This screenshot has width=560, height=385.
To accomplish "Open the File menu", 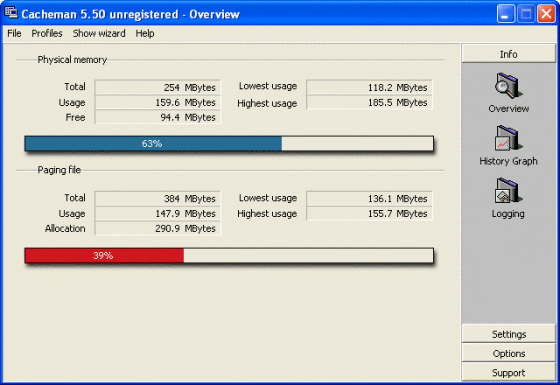I will [14, 34].
